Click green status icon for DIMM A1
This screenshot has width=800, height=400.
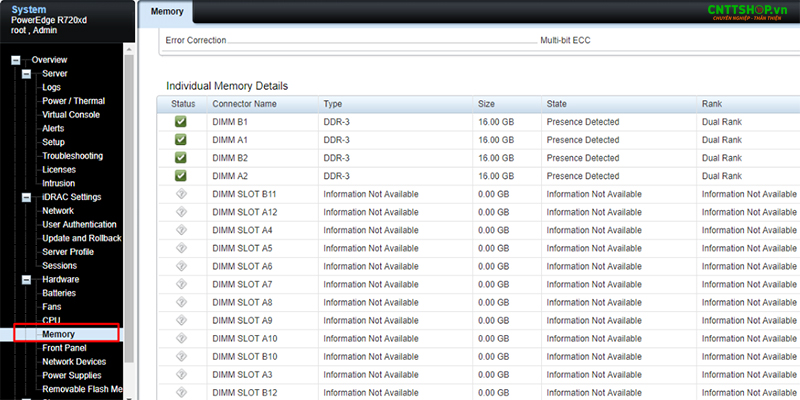tap(181, 140)
